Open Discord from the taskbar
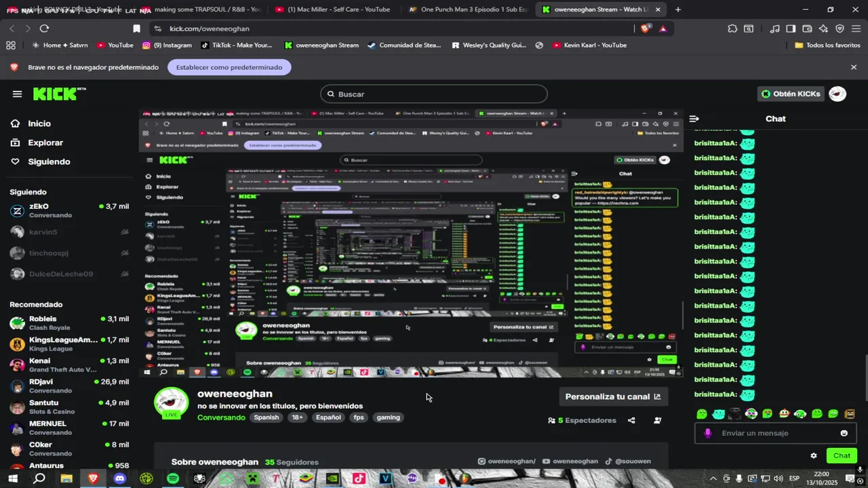 (x=120, y=479)
